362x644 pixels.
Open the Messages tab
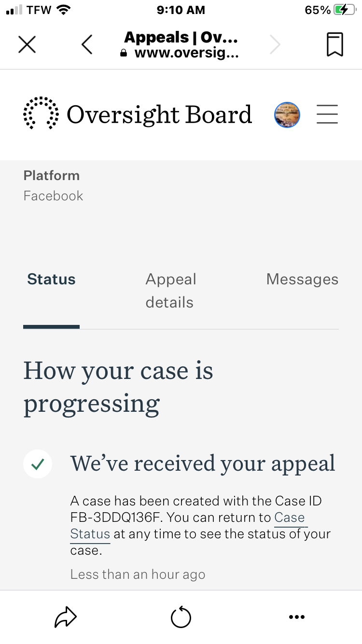point(302,280)
